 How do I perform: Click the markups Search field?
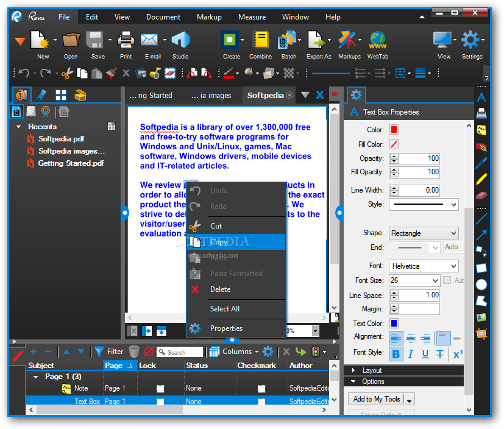[x=180, y=352]
